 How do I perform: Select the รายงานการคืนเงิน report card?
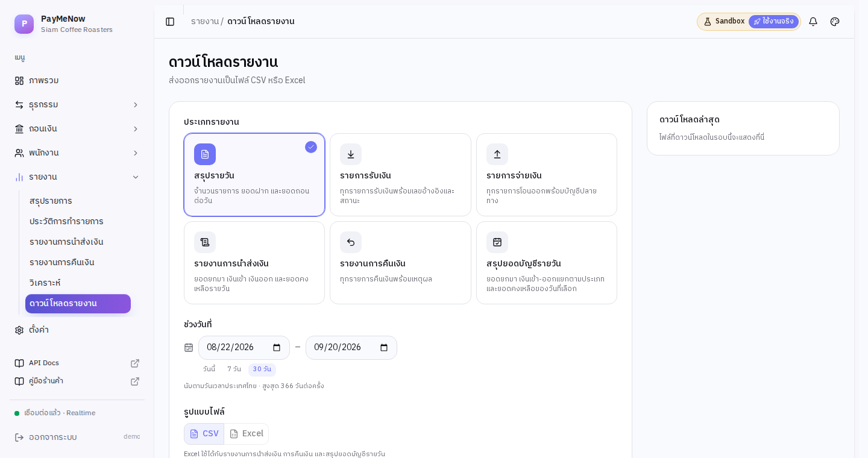[400, 263]
